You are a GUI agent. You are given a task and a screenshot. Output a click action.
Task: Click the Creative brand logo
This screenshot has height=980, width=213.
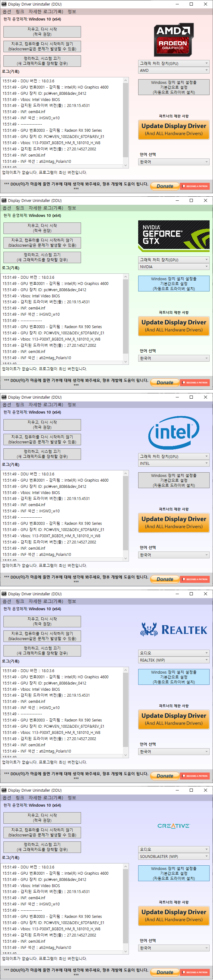coord(174,826)
